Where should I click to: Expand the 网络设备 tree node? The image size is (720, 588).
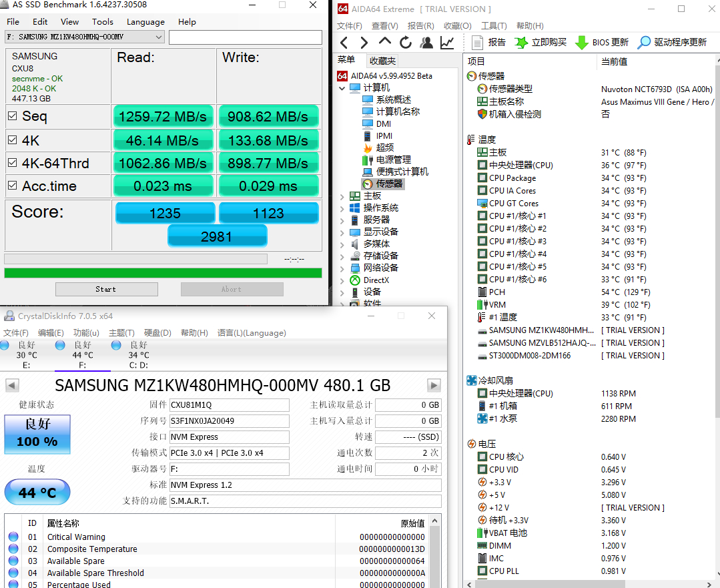(x=342, y=268)
